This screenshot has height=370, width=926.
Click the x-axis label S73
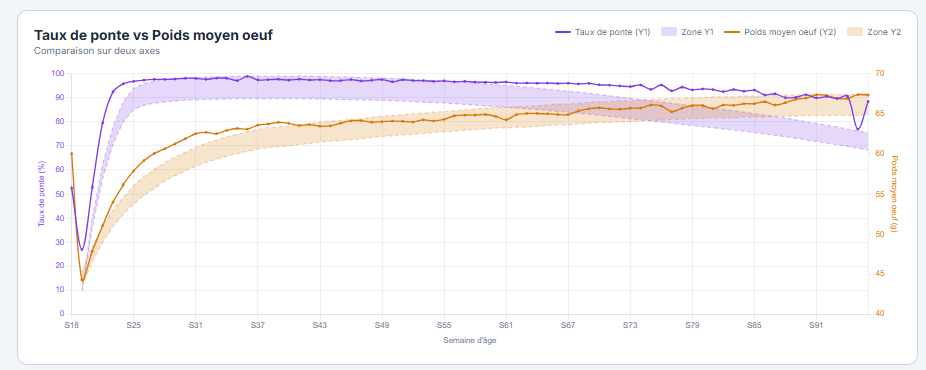630,325
